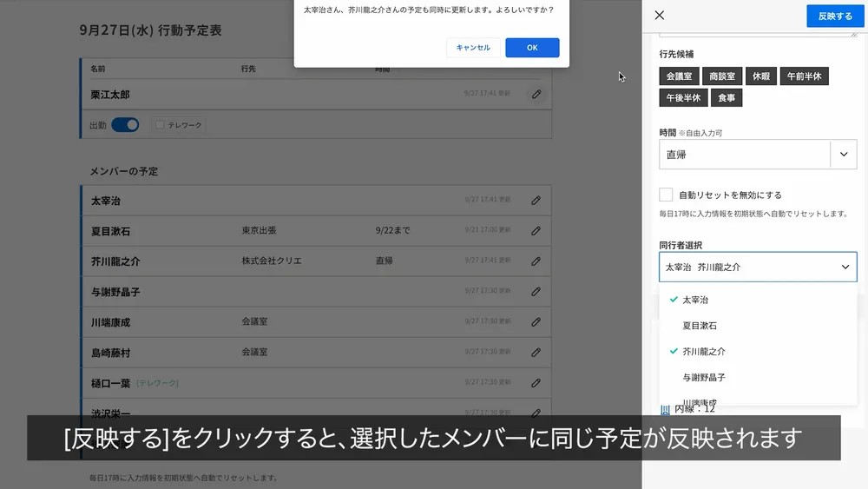Collapse the 同行者選択 dropdown
The width and height of the screenshot is (868, 489).
pyautogui.click(x=845, y=268)
